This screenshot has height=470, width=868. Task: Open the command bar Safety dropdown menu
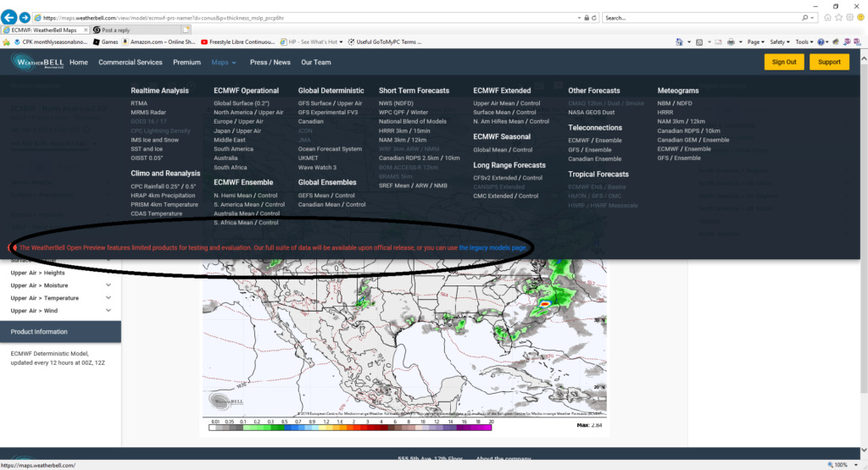[780, 42]
